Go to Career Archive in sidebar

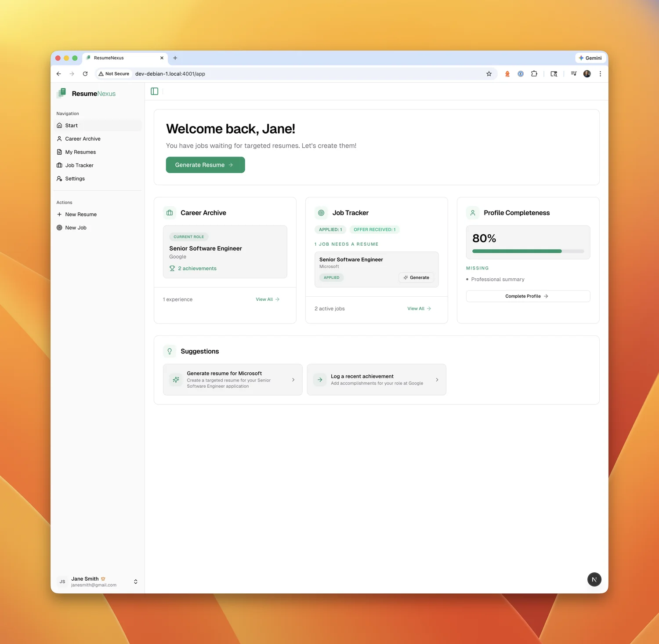click(x=83, y=139)
